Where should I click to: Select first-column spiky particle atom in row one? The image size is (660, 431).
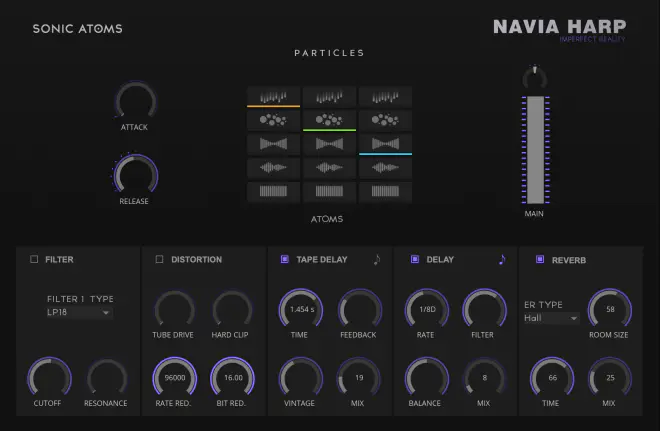pyautogui.click(x=273, y=96)
